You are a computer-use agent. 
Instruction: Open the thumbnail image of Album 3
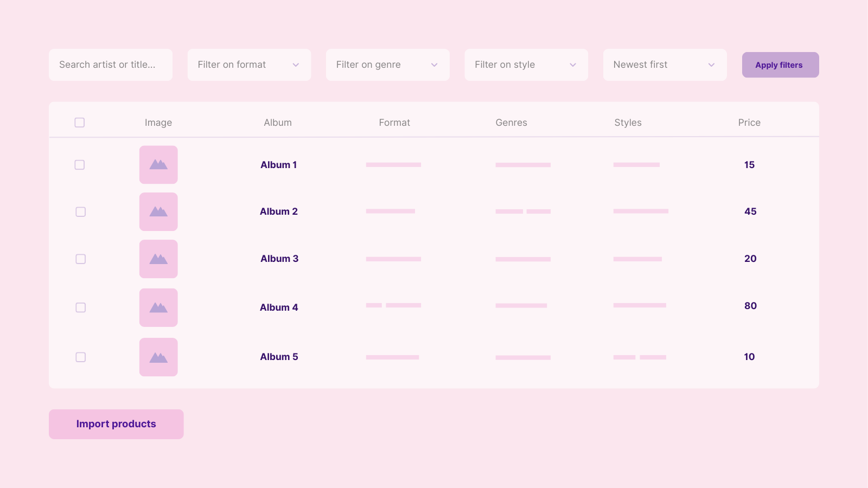pos(158,259)
